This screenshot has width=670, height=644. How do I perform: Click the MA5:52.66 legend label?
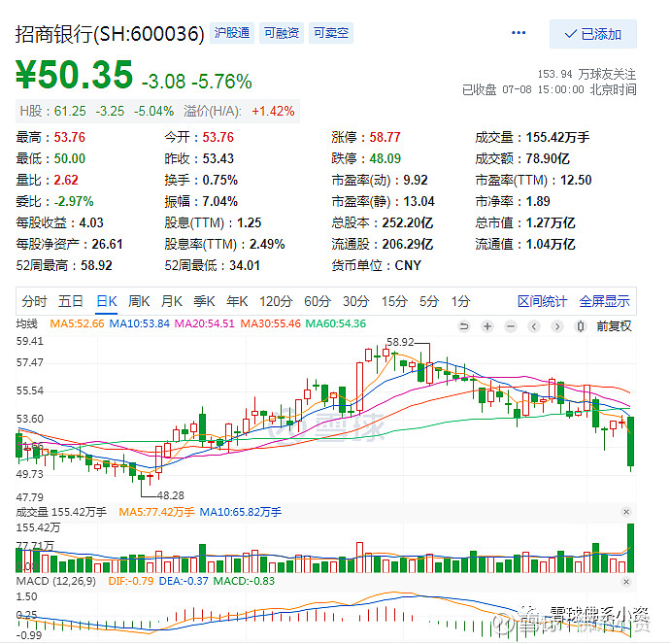[77, 323]
